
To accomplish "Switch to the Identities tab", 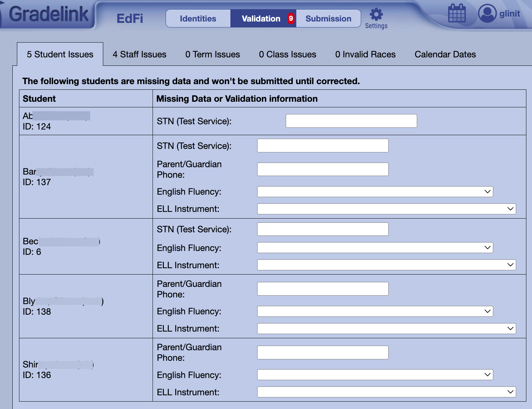I will pos(198,19).
